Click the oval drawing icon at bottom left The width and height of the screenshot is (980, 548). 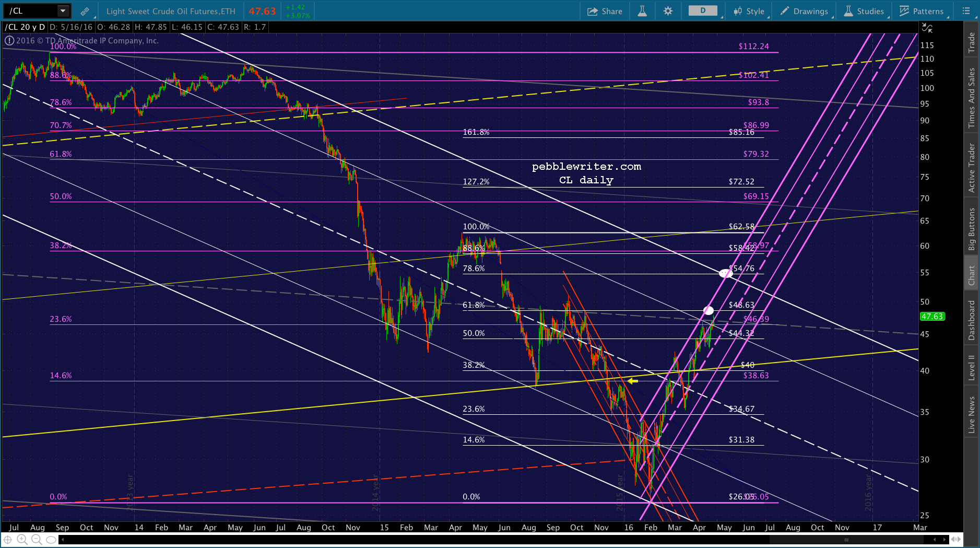click(51, 540)
